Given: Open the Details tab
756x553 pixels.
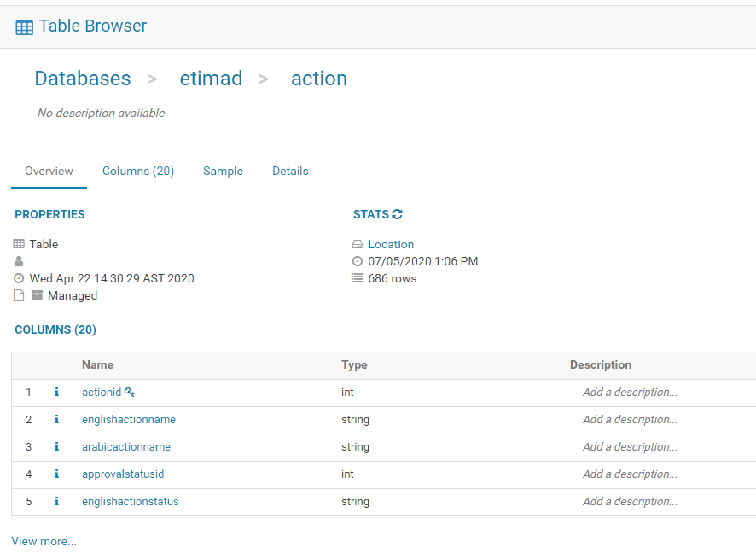Looking at the screenshot, I should click(290, 172).
